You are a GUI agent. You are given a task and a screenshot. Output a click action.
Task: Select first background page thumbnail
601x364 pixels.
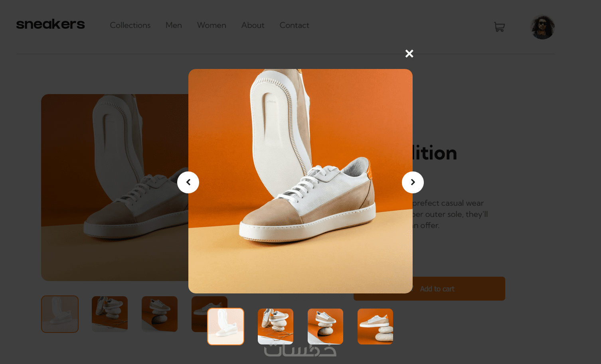pos(60,314)
